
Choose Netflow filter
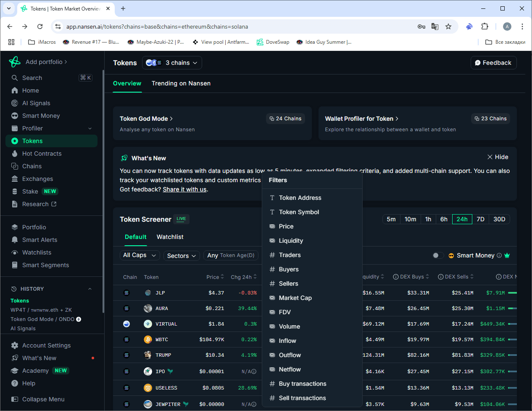coord(312,369)
